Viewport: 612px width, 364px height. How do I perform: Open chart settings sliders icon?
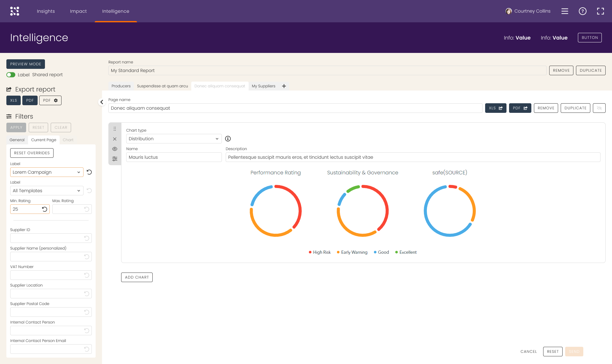pyautogui.click(x=115, y=159)
